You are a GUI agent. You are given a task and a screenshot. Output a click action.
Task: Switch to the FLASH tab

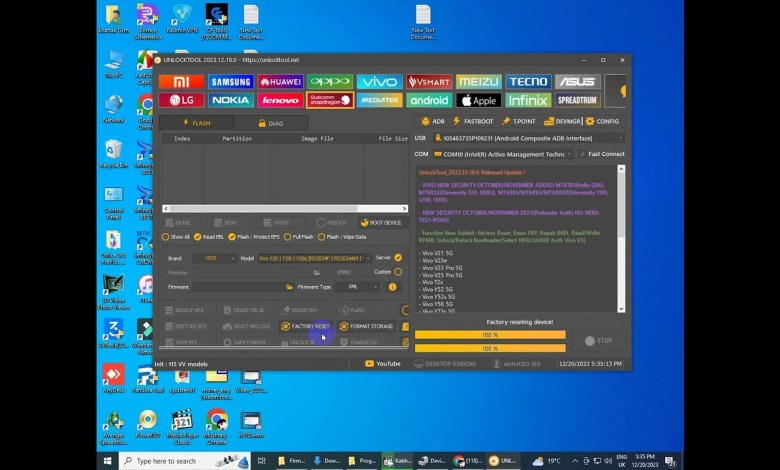196,123
